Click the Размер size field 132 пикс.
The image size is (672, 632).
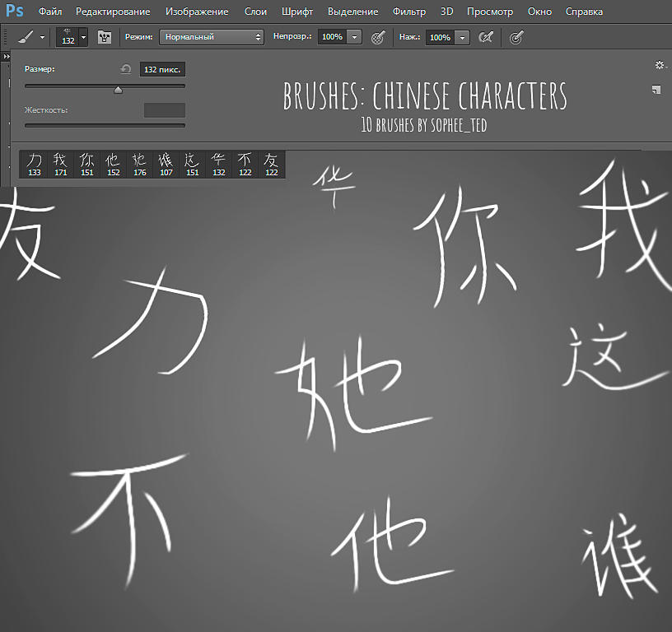[x=162, y=69]
